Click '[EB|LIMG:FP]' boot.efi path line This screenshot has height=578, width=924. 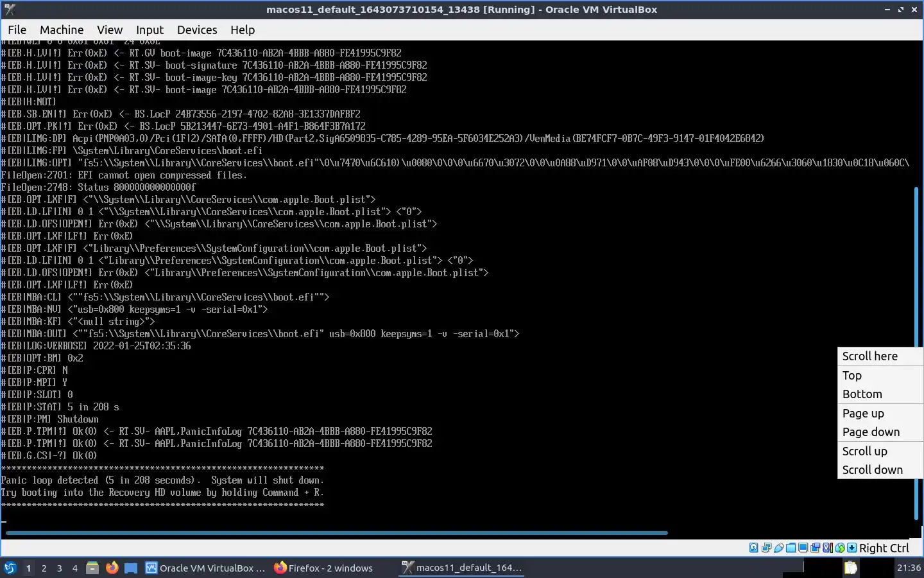(132, 151)
